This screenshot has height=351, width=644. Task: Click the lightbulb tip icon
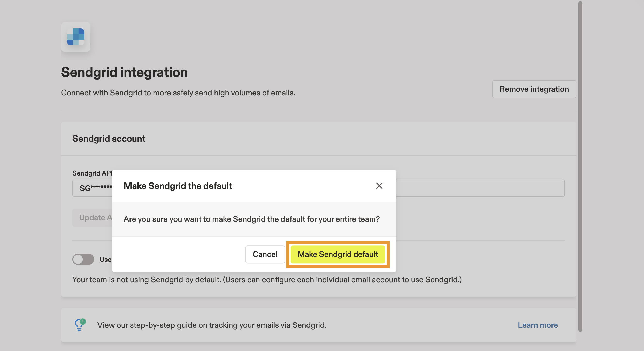[x=80, y=325]
